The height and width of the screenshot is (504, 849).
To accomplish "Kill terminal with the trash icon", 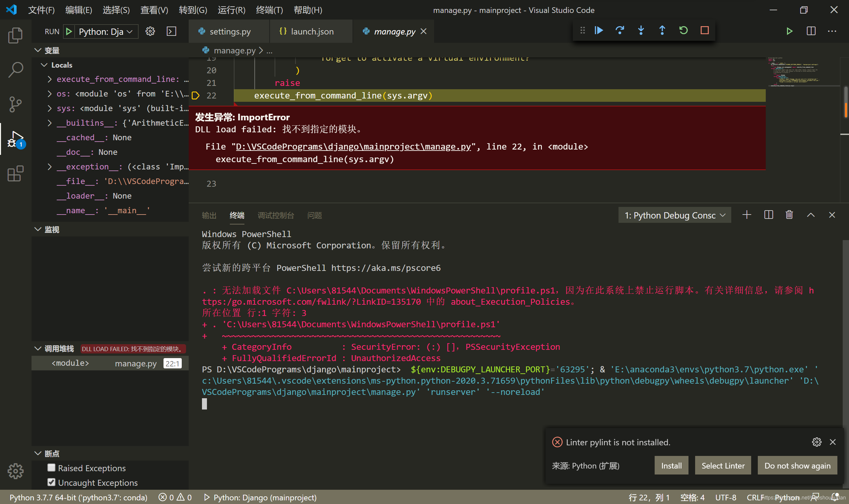I will 789,215.
